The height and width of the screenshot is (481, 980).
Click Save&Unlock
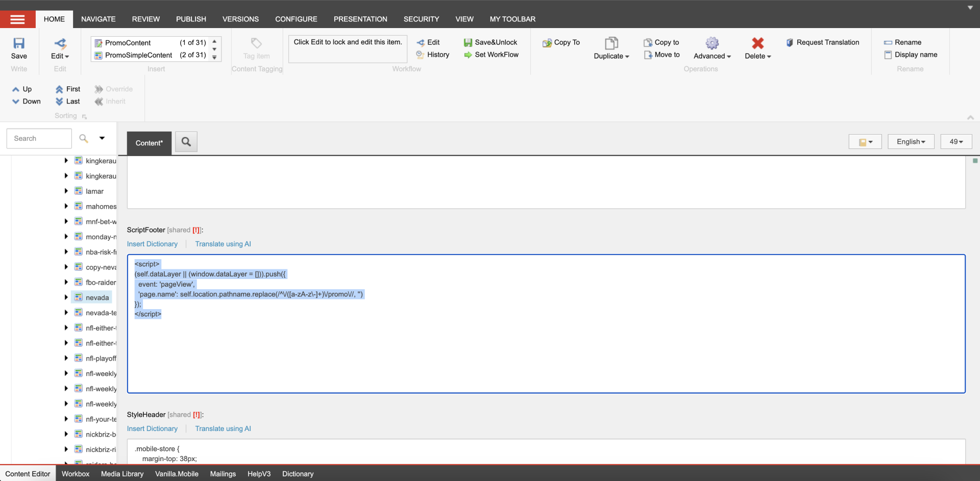(x=490, y=42)
